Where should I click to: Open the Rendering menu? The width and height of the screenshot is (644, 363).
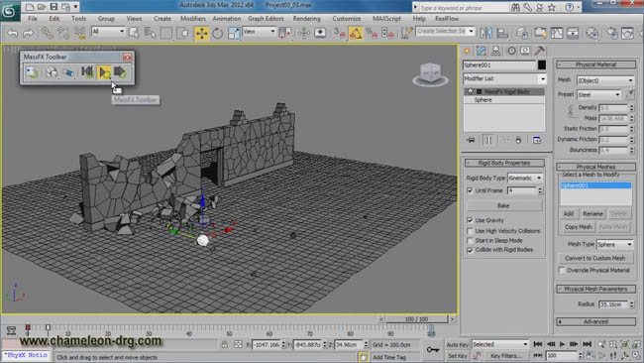point(306,19)
